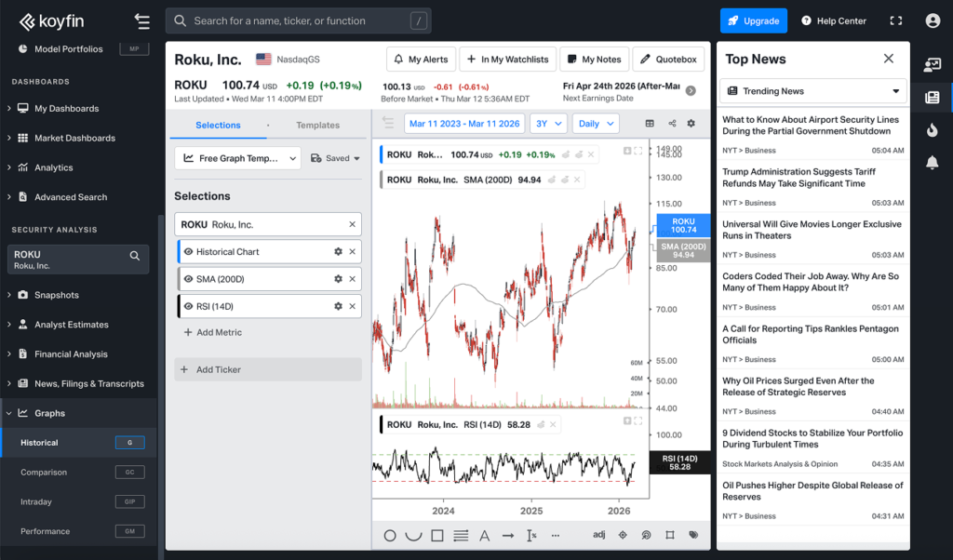Click the chart share icon
Viewport: 953px width, 560px height.
pos(671,124)
